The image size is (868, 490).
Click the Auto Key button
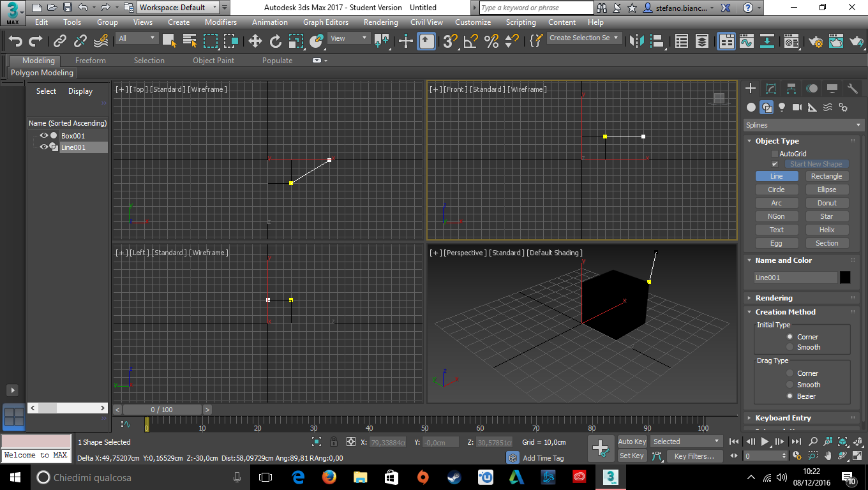[632, 442]
